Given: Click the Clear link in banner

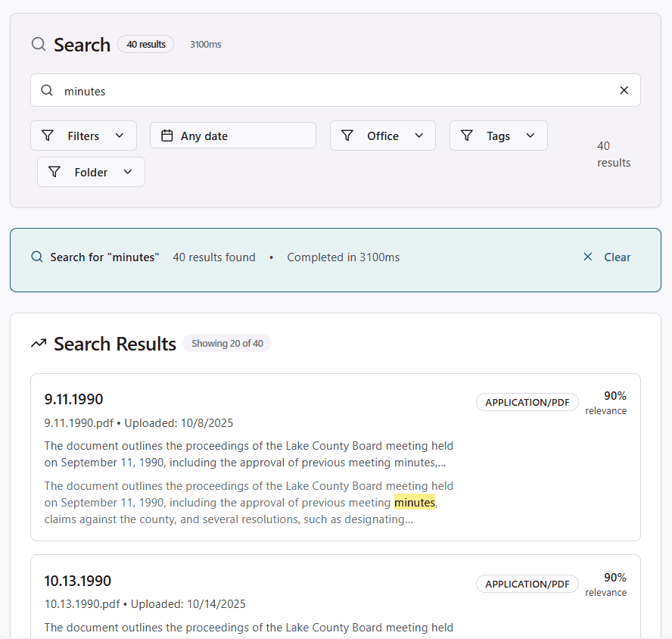Looking at the screenshot, I should click(x=618, y=257).
